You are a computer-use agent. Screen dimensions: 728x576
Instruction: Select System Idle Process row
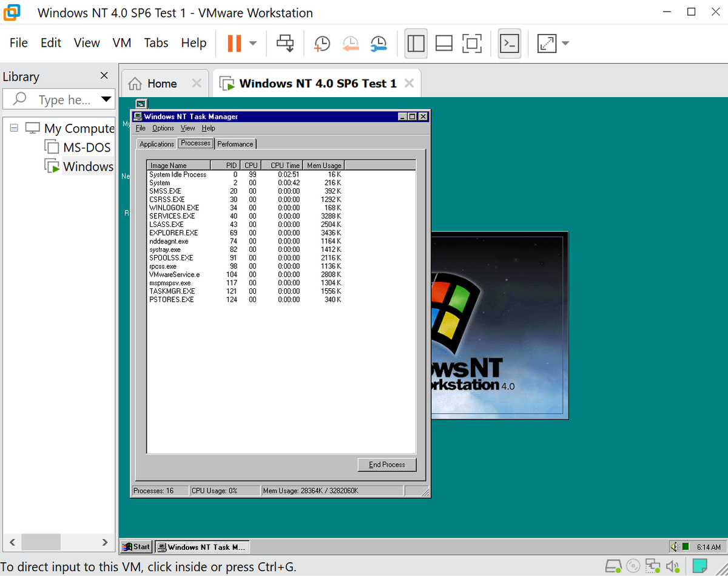tap(245, 174)
